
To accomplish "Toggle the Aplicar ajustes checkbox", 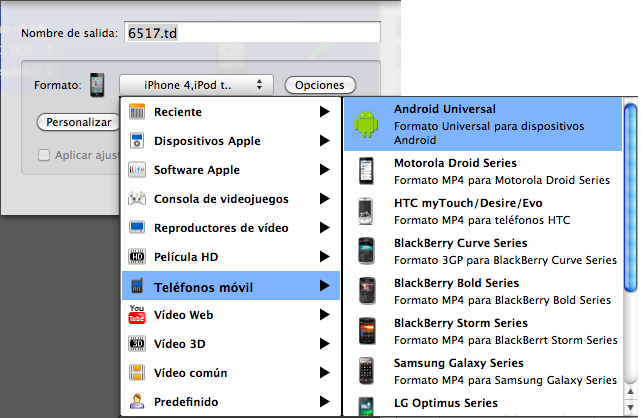I will coord(44,155).
